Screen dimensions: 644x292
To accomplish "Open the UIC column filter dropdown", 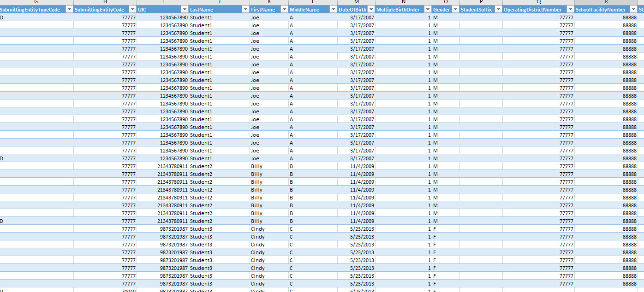I will click(x=185, y=10).
